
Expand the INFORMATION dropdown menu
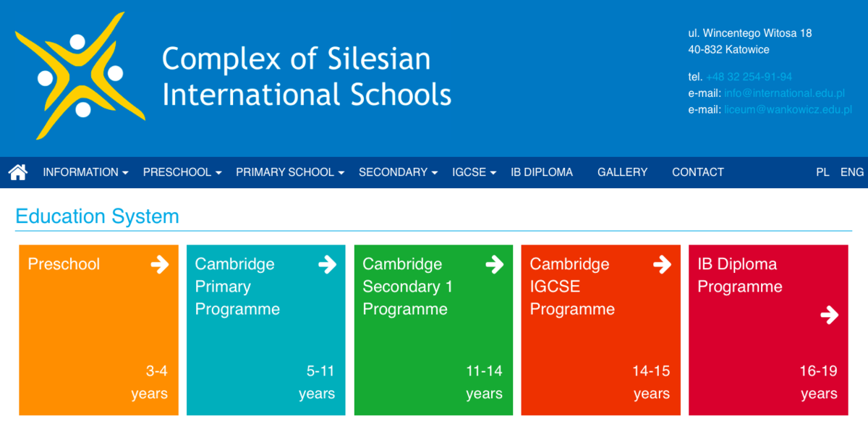click(85, 172)
